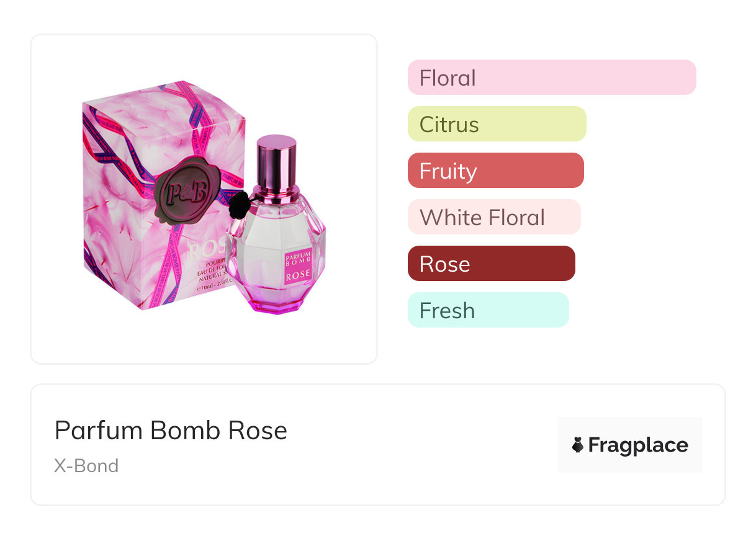
Task: Click the Fragplace wordmark text
Action: pyautogui.click(x=638, y=445)
